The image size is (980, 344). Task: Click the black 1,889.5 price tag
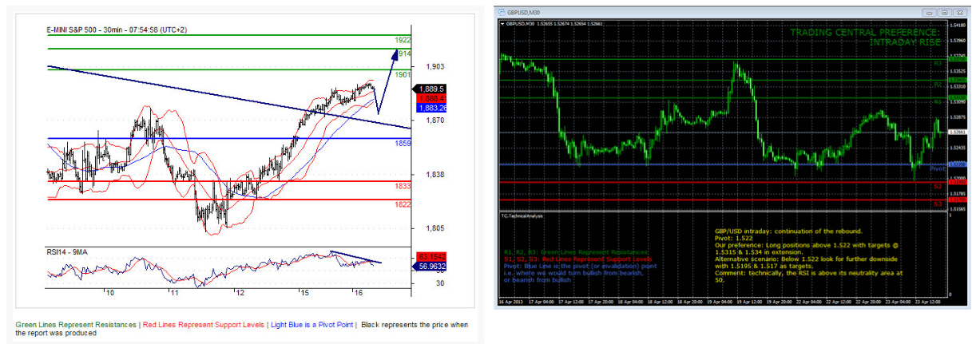coord(430,89)
